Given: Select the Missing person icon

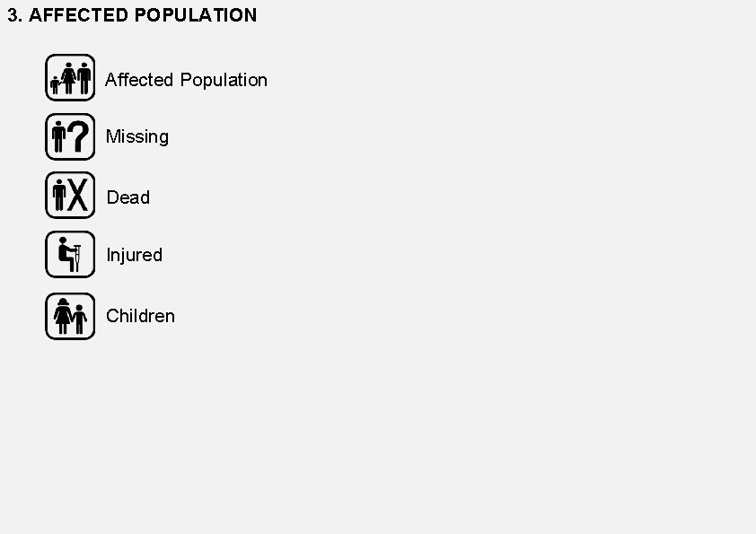Looking at the screenshot, I should (x=70, y=137).
